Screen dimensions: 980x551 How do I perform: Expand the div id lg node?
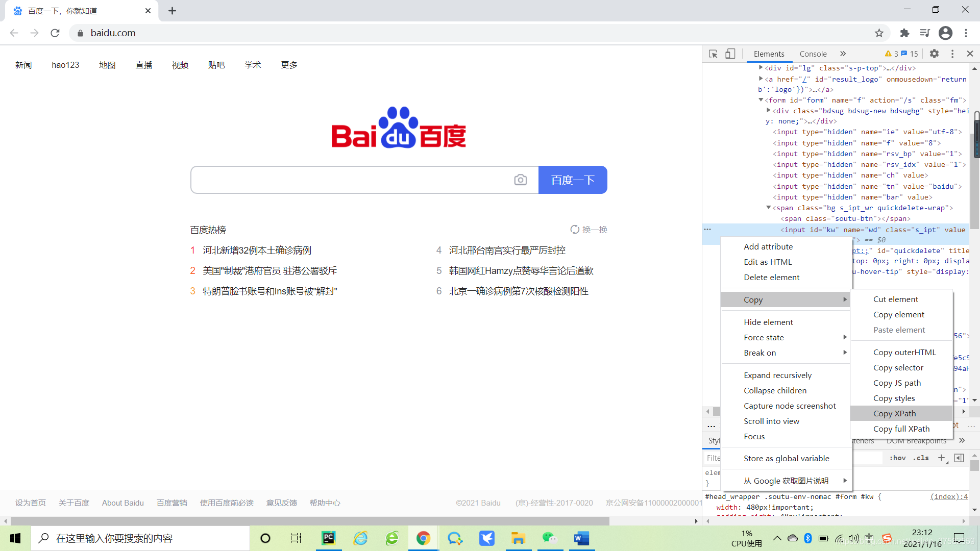761,67
